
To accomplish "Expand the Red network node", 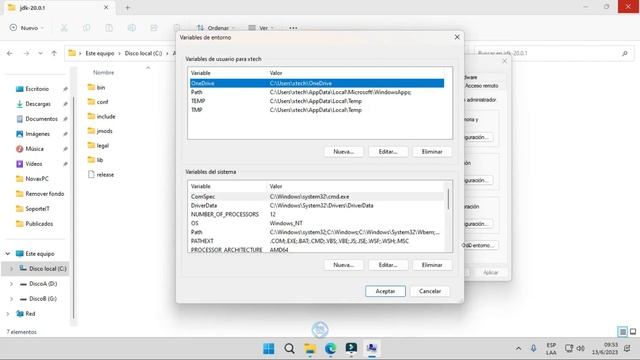I will click(x=8, y=313).
